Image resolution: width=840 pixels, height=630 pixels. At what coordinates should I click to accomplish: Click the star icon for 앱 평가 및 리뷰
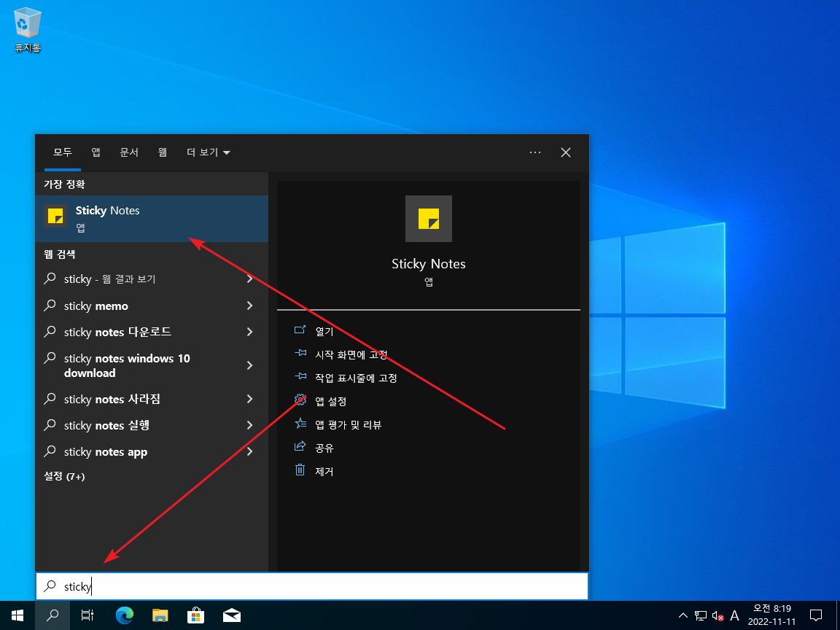coord(300,423)
